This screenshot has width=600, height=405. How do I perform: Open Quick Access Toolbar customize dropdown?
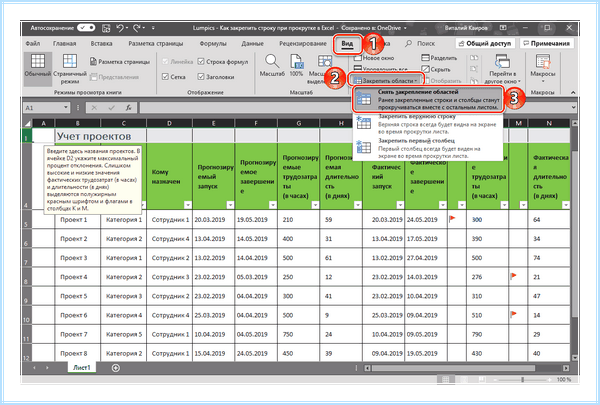coord(153,28)
